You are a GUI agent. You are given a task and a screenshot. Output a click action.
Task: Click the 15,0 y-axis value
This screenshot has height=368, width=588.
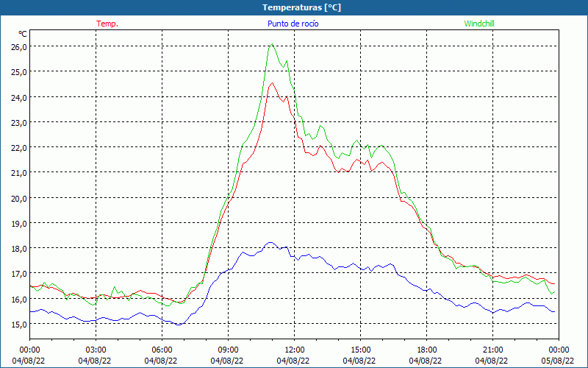pos(20,325)
